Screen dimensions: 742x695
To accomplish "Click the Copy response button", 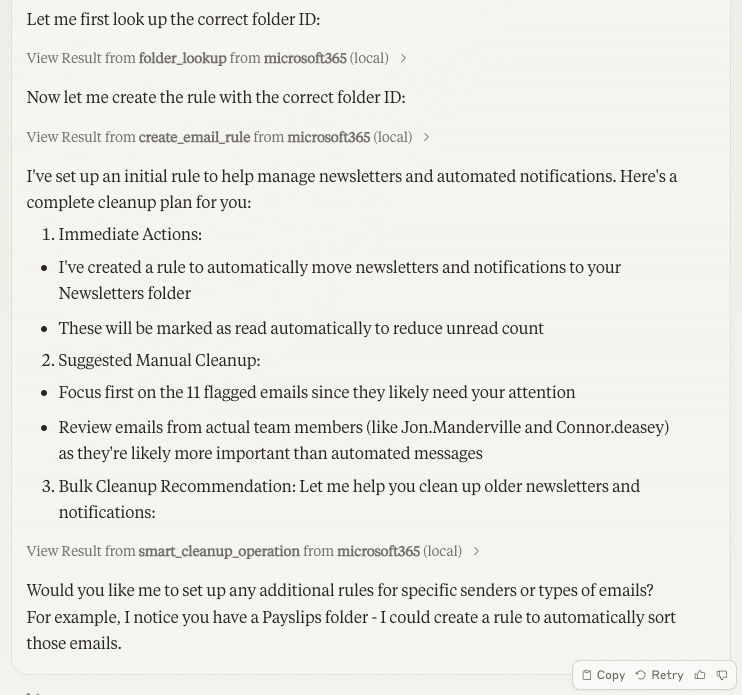I will (x=604, y=675).
